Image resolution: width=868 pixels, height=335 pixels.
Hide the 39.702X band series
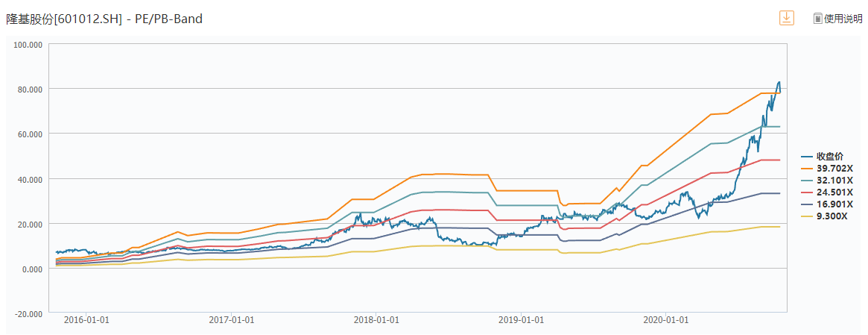click(x=834, y=168)
